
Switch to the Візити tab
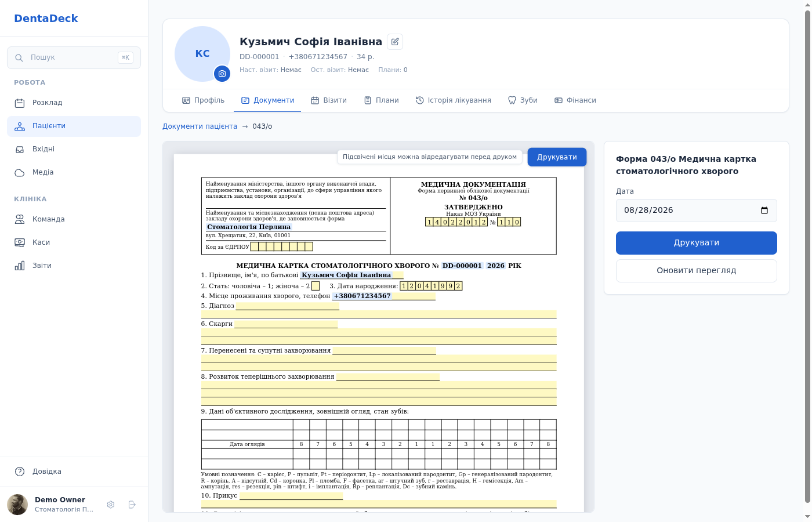pyautogui.click(x=329, y=100)
